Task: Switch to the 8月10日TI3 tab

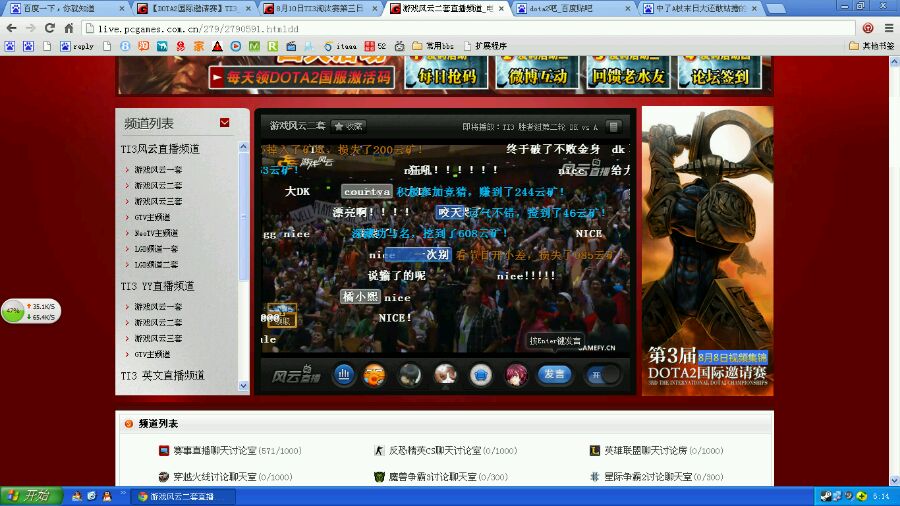Action: click(320, 9)
